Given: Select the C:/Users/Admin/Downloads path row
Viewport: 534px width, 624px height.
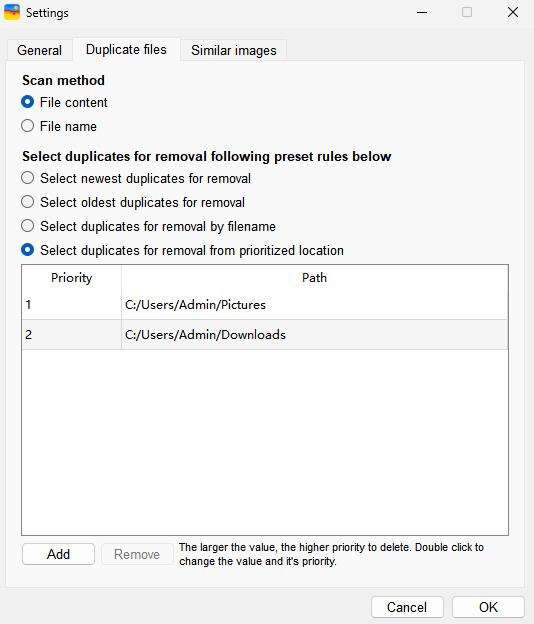Looking at the screenshot, I should point(314,335).
